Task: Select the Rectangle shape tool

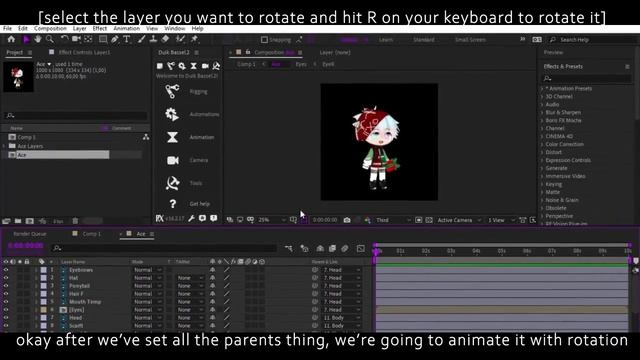Action: tap(103, 39)
